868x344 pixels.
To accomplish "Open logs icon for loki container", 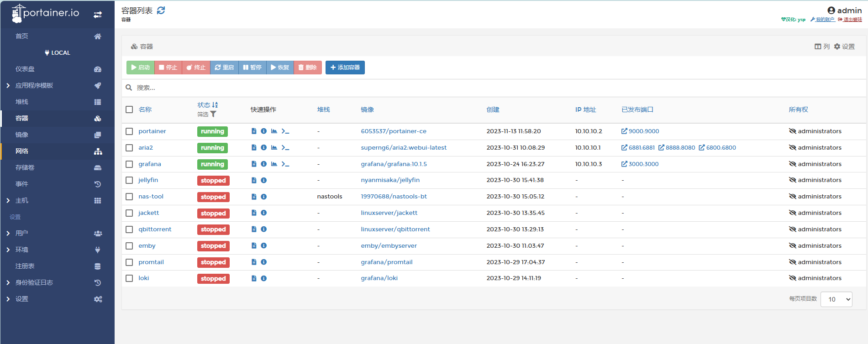I will [254, 278].
